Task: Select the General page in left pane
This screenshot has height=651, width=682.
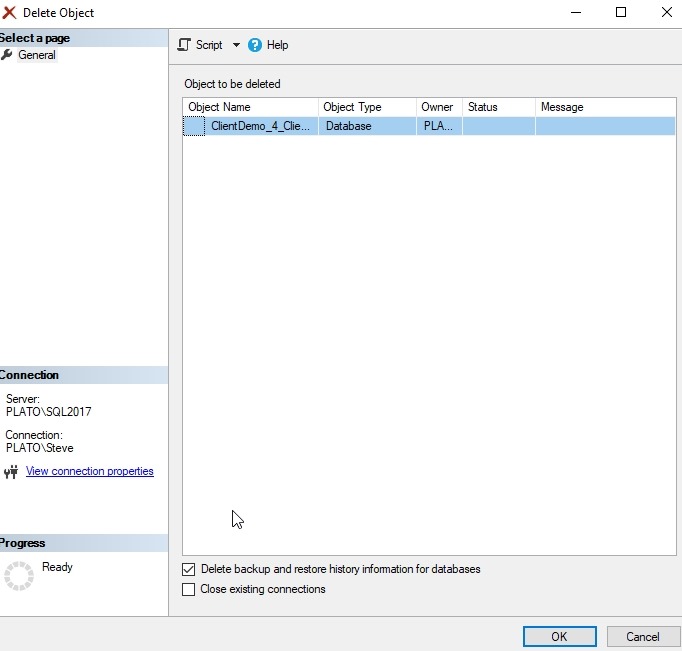Action: (37, 55)
